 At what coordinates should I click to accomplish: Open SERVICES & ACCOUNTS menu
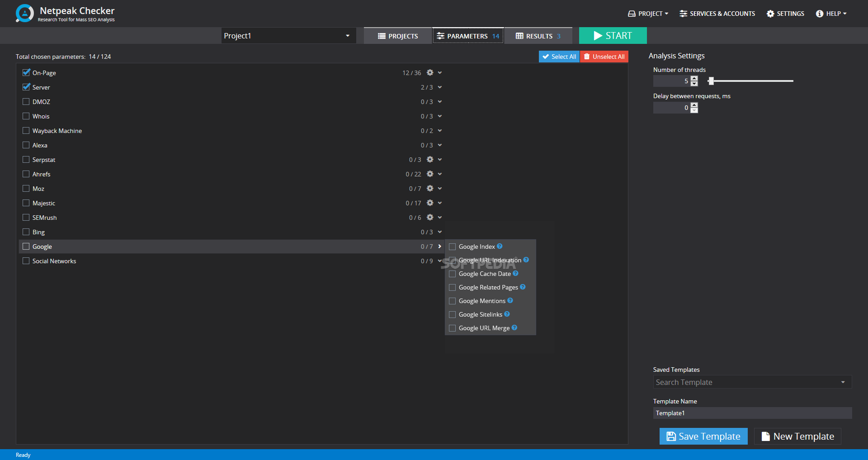pyautogui.click(x=717, y=14)
